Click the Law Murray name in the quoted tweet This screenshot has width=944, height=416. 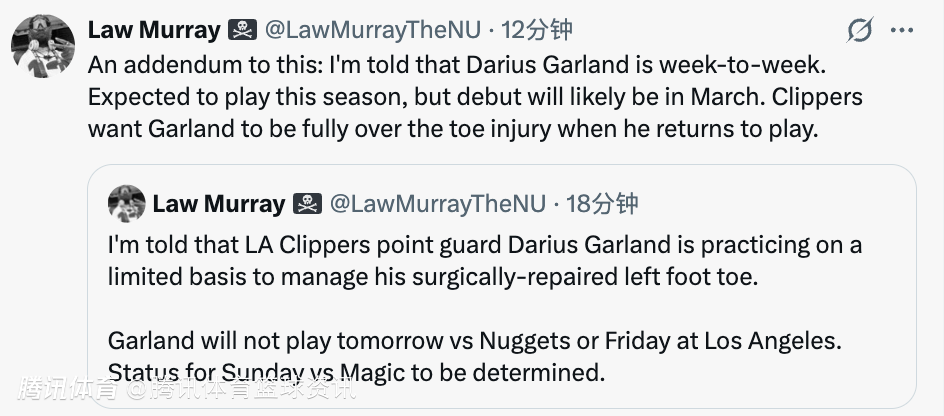[218, 205]
